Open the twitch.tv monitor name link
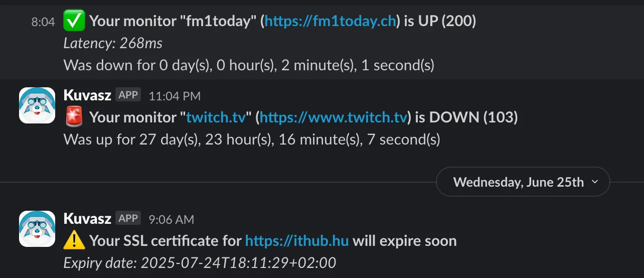 (216, 118)
